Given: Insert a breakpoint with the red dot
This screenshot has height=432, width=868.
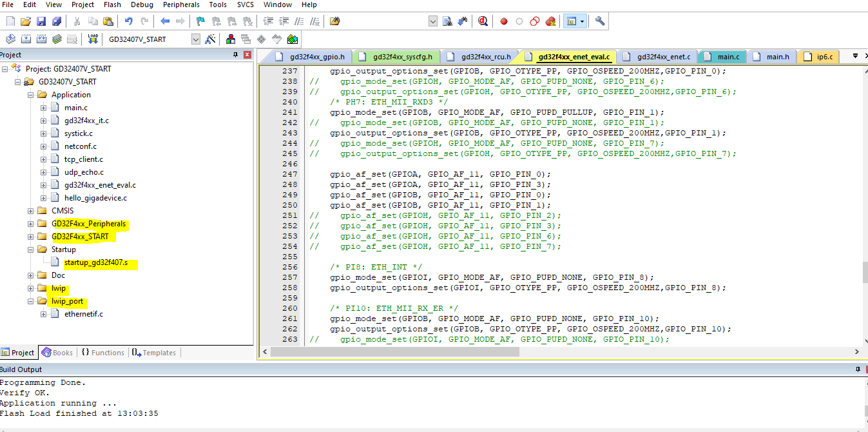Looking at the screenshot, I should pyautogui.click(x=504, y=21).
